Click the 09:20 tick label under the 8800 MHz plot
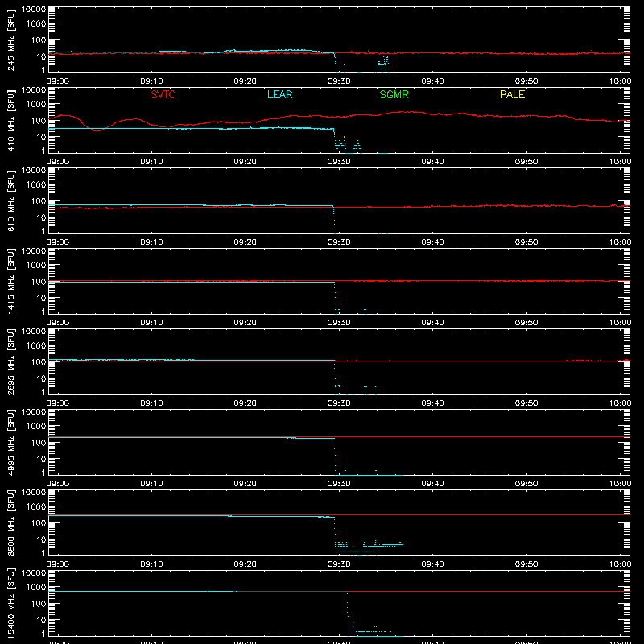The height and width of the screenshot is (644, 644). point(246,564)
